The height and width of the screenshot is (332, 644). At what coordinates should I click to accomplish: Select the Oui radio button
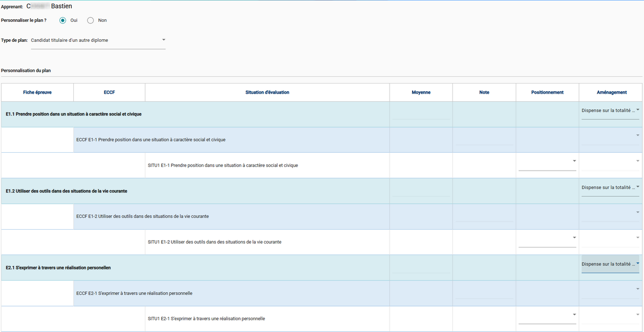(63, 20)
